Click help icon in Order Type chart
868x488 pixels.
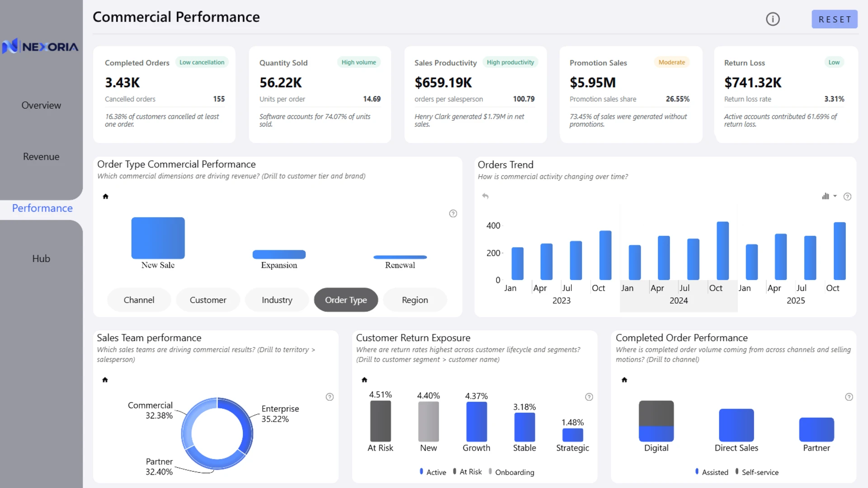pos(453,214)
